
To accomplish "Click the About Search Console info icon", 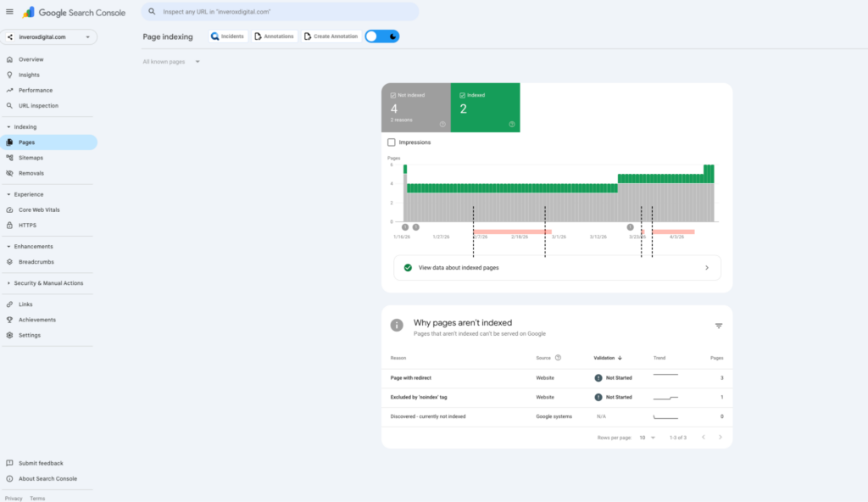I will (9, 479).
